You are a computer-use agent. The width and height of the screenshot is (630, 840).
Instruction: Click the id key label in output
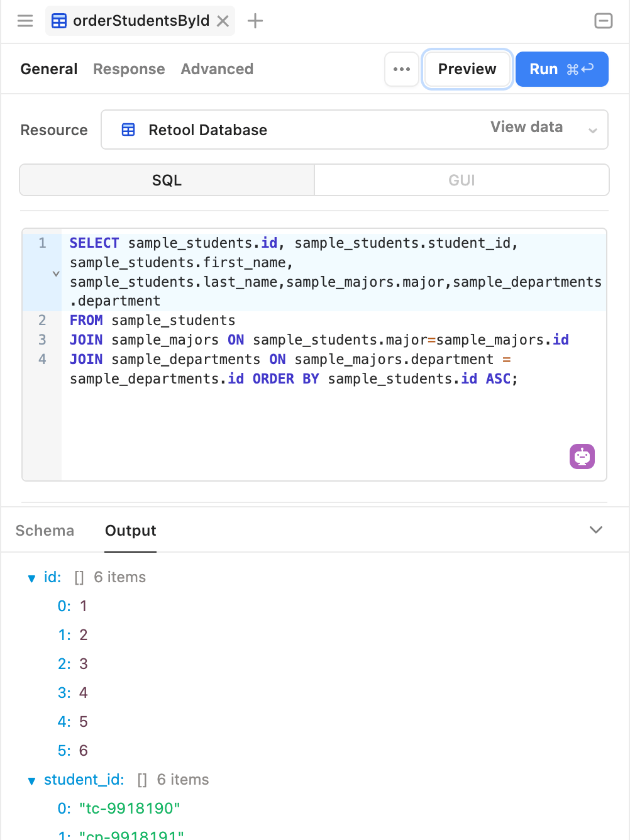click(52, 577)
